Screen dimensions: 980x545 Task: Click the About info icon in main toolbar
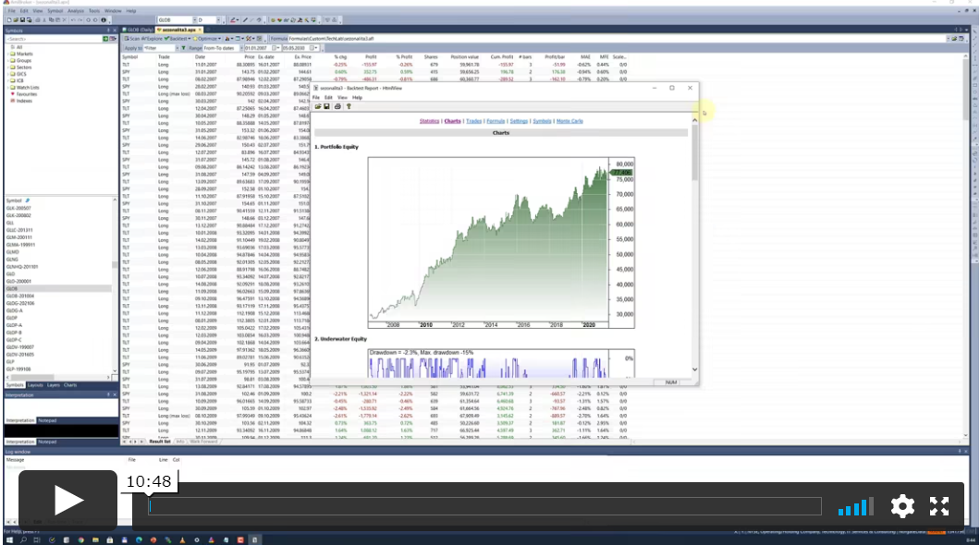pos(104,20)
